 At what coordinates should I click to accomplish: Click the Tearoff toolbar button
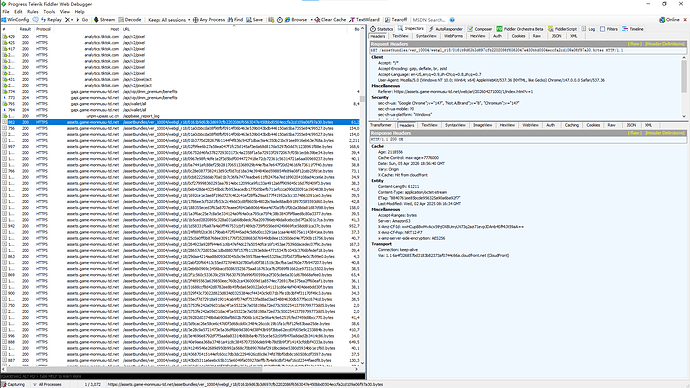(396, 20)
